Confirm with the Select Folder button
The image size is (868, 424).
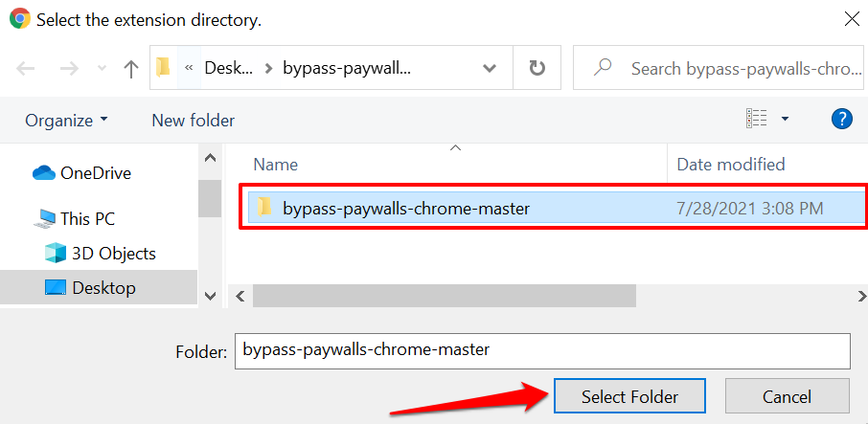pos(629,396)
